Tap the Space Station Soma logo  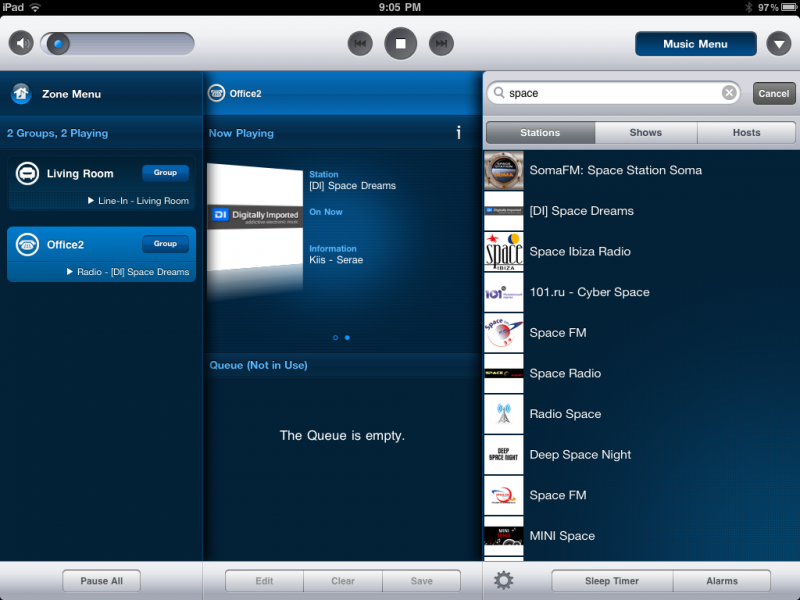click(x=504, y=170)
